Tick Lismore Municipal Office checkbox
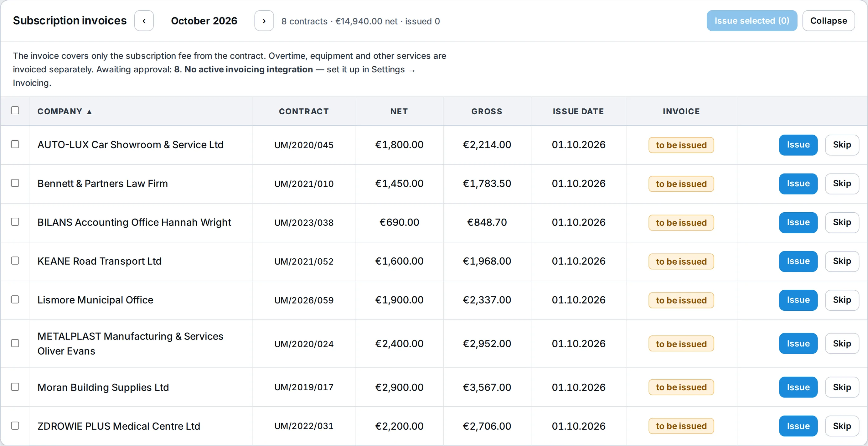 click(15, 299)
